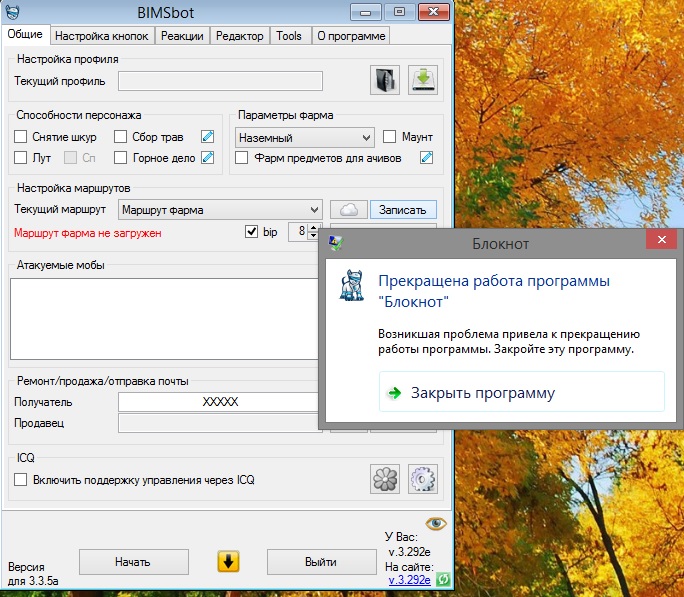Viewport: 684px width, 597px height.
Task: Switch to the Настройка кнопок tab
Action: tap(102, 36)
